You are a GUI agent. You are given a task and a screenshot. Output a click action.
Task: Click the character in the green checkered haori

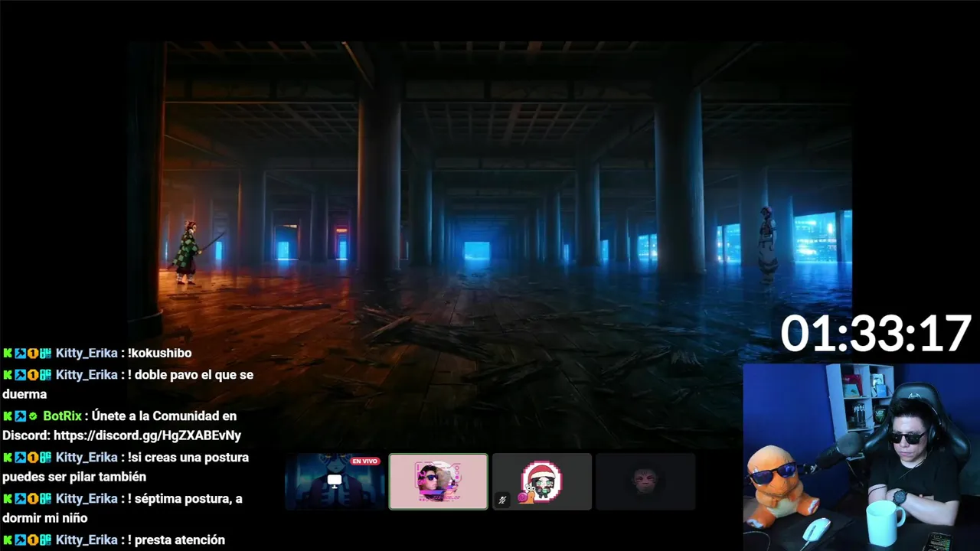pyautogui.click(x=188, y=253)
